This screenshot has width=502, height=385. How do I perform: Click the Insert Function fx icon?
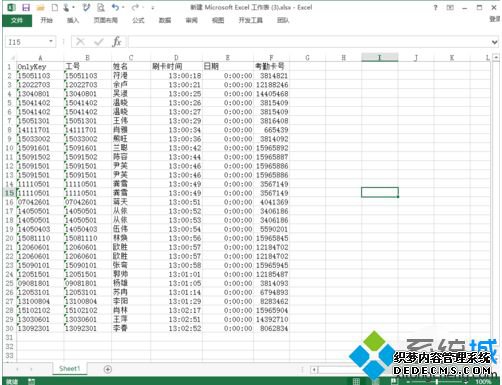point(117,42)
